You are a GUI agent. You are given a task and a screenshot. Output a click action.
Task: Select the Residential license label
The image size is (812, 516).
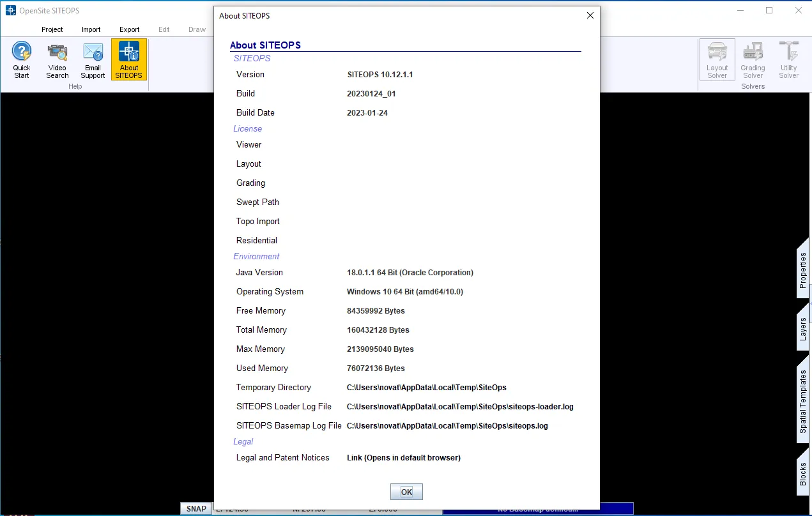pos(257,241)
